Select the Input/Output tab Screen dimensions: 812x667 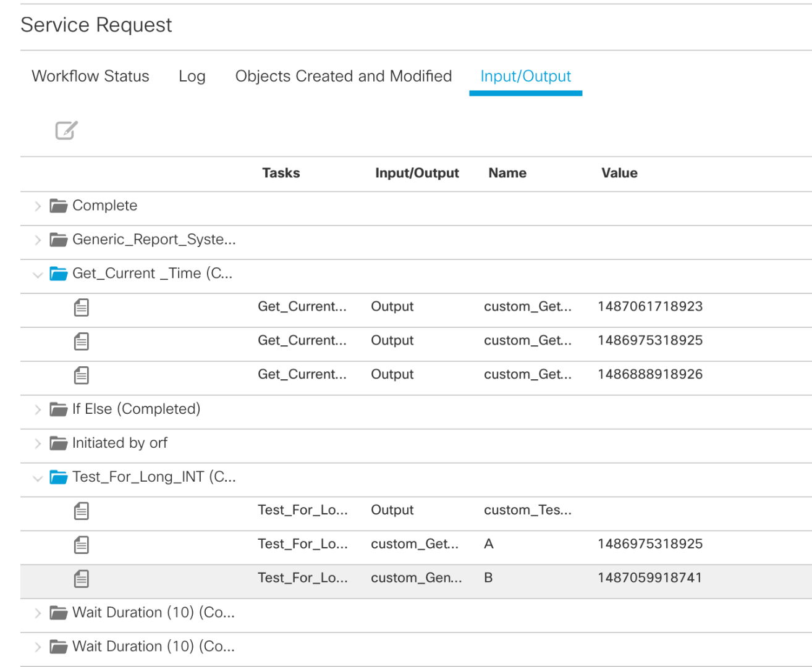tap(526, 76)
